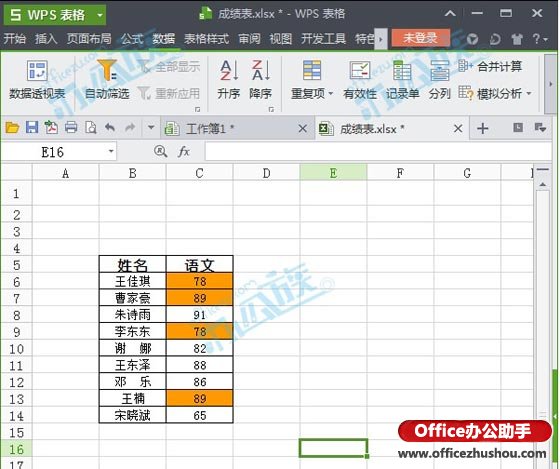The width and height of the screenshot is (560, 469).
Task: Open the 页面布局 ribbon tab
Action: [89, 38]
